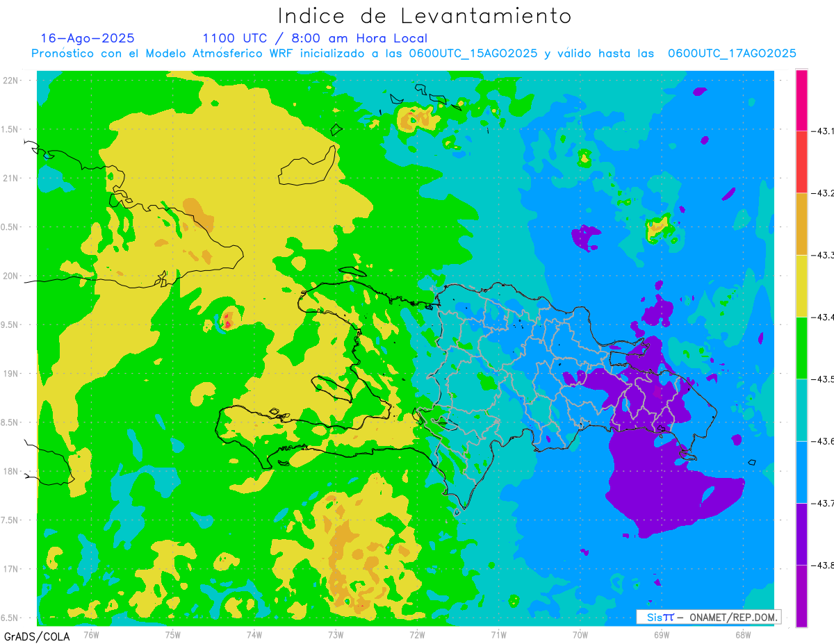
Task: Click the longitude label "71W"
Action: pyautogui.click(x=498, y=634)
